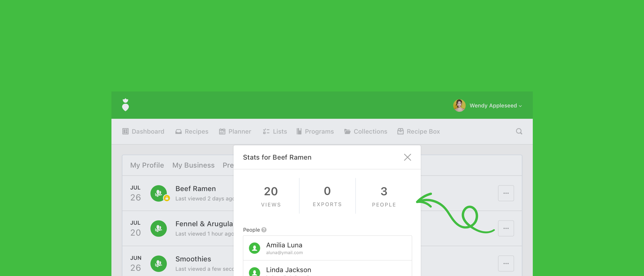
Task: Open the Collections nav item
Action: click(366, 132)
